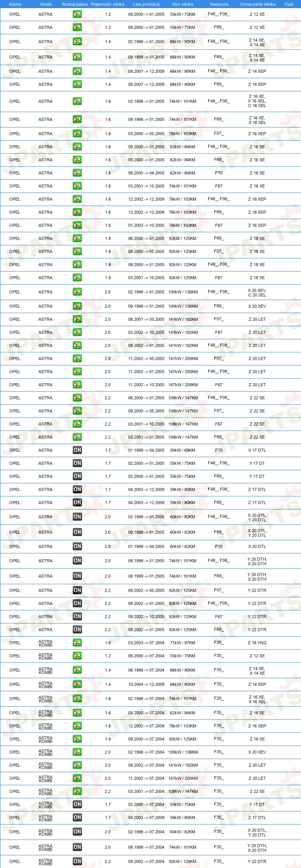The height and width of the screenshot is (868, 301).
Task: Select petrol icon in Z 18 XE F07_ row
Action: coord(77,251)
